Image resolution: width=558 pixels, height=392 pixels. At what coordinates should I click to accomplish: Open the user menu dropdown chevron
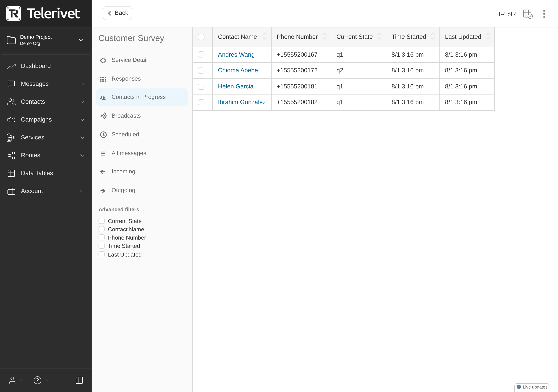tap(21, 380)
